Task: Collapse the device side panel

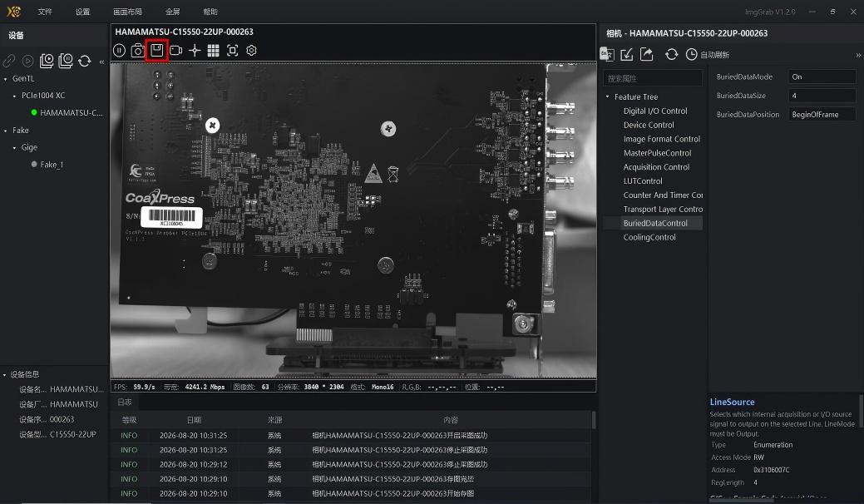Action: (x=101, y=62)
